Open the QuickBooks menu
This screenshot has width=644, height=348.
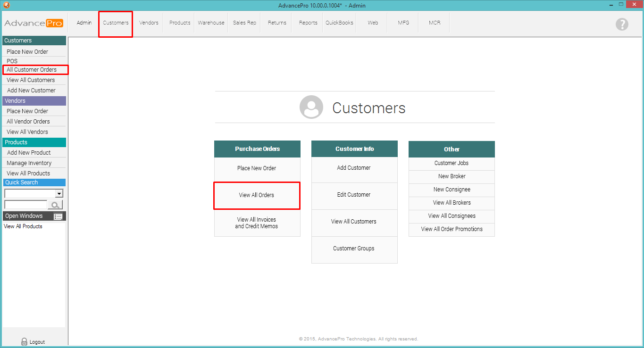(339, 23)
